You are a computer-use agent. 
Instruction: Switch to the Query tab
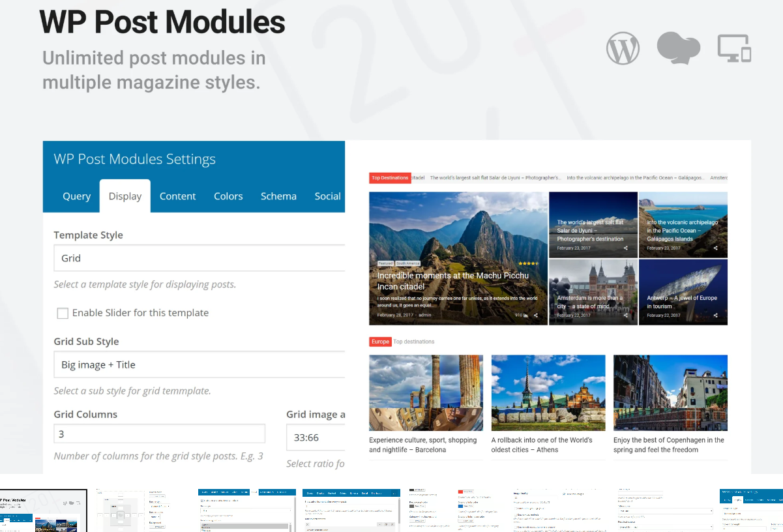point(76,196)
